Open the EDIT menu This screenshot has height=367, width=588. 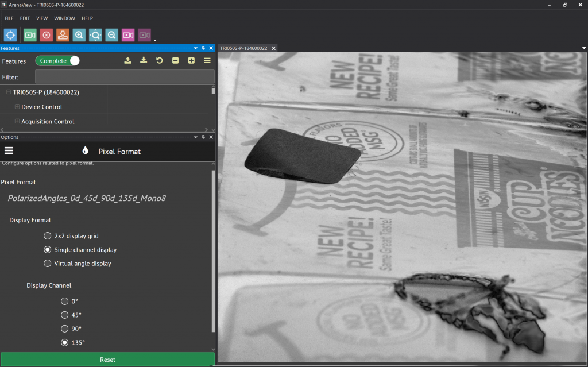pyautogui.click(x=25, y=18)
